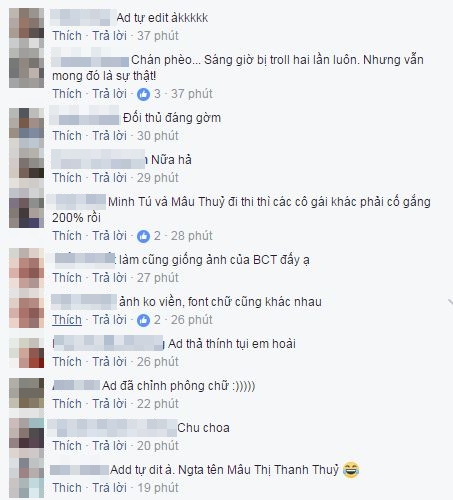The width and height of the screenshot is (453, 500).
Task: Open the blurred name before 'Đối thủ đáng gờm'
Action: point(85,115)
